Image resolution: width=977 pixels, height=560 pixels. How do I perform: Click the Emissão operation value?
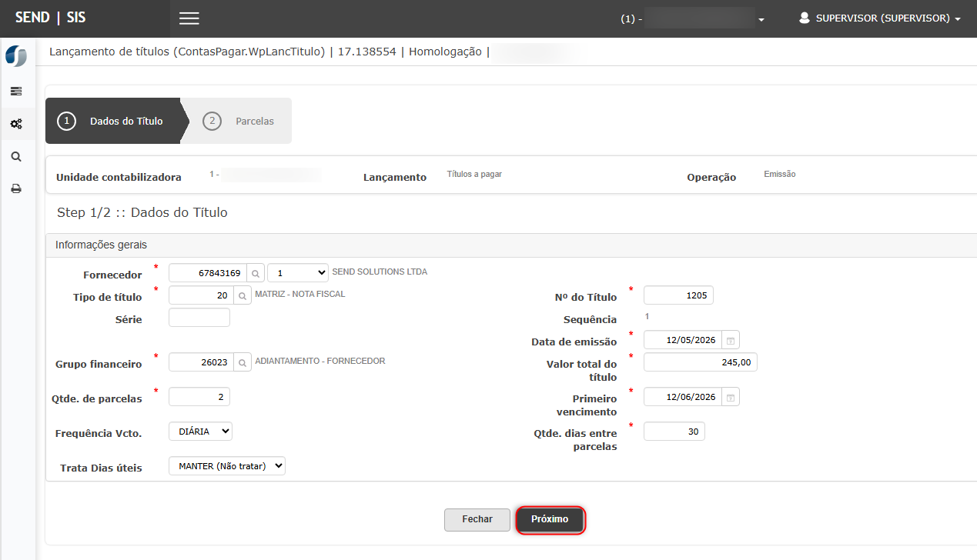[780, 174]
